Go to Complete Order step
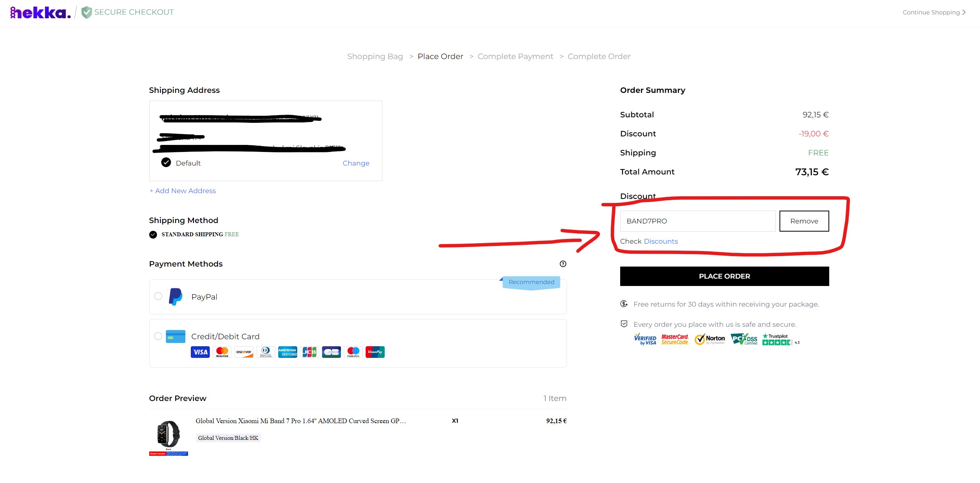This screenshot has width=980, height=483. (x=599, y=56)
